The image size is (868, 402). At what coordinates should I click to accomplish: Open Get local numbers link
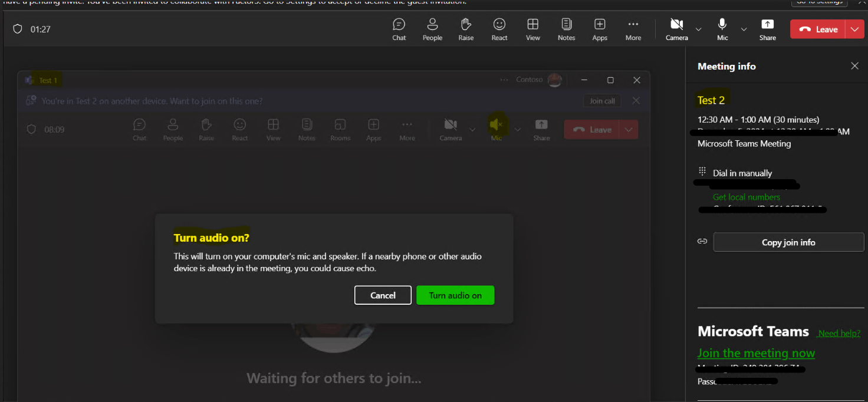tap(747, 197)
